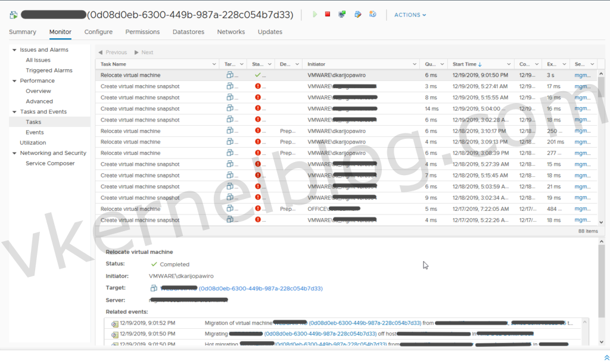The image size is (610, 364).
Task: Launch the VM remote console icon
Action: click(343, 14)
